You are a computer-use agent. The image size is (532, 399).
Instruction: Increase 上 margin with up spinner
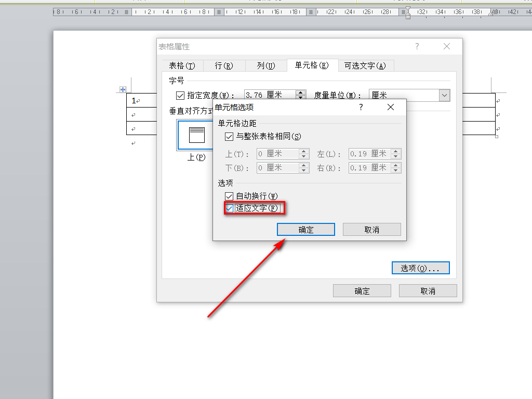tap(304, 151)
